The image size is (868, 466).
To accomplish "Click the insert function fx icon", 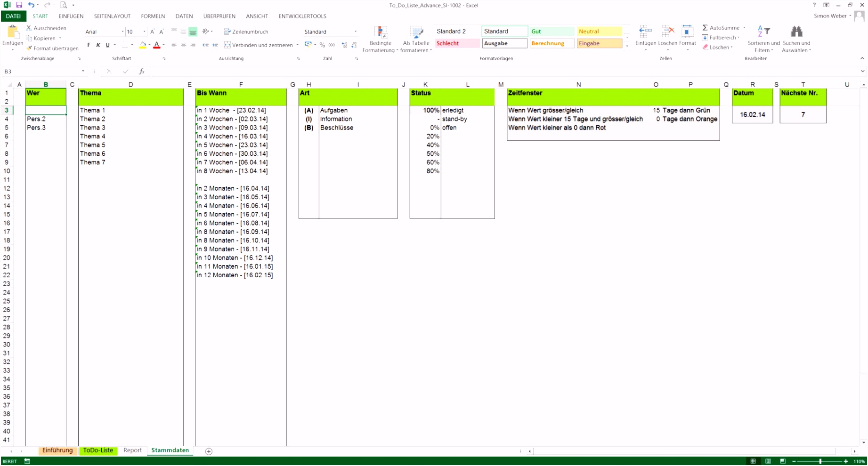I will click(x=141, y=71).
